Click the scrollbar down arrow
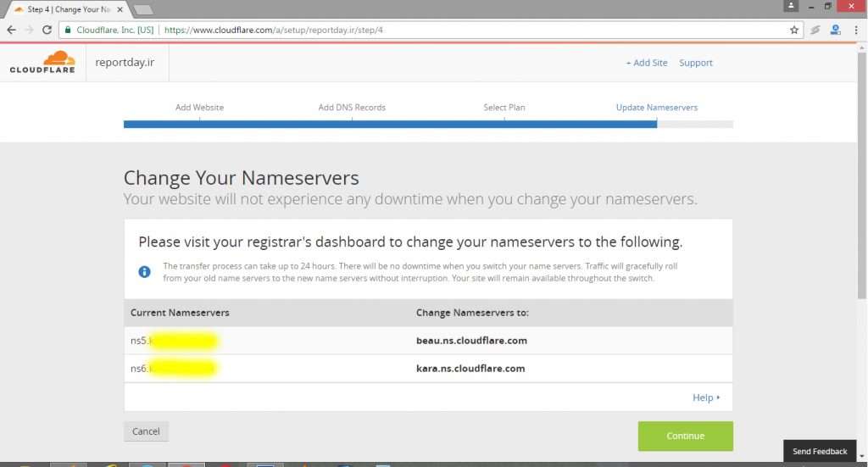Image resolution: width=868 pixels, height=467 pixels. (861, 457)
